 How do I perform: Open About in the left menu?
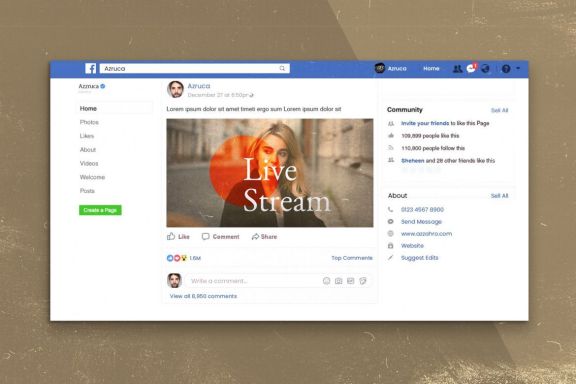(x=88, y=150)
